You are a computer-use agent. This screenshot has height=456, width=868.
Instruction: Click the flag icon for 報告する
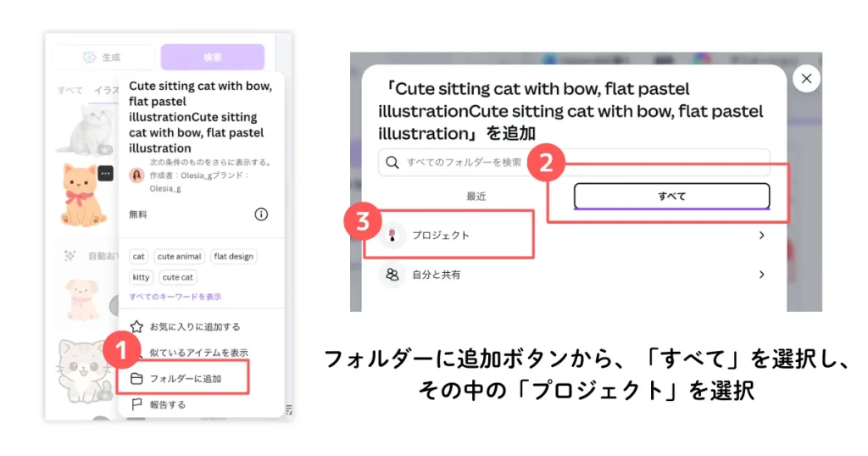pyautogui.click(x=136, y=404)
